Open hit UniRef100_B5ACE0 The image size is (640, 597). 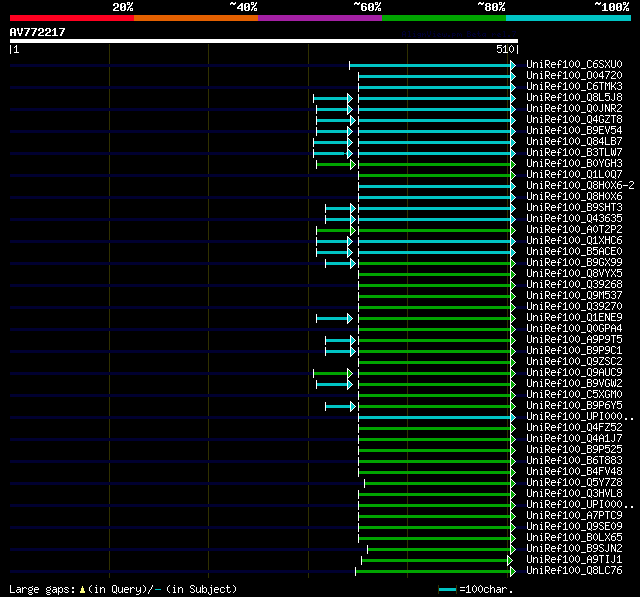(x=574, y=252)
